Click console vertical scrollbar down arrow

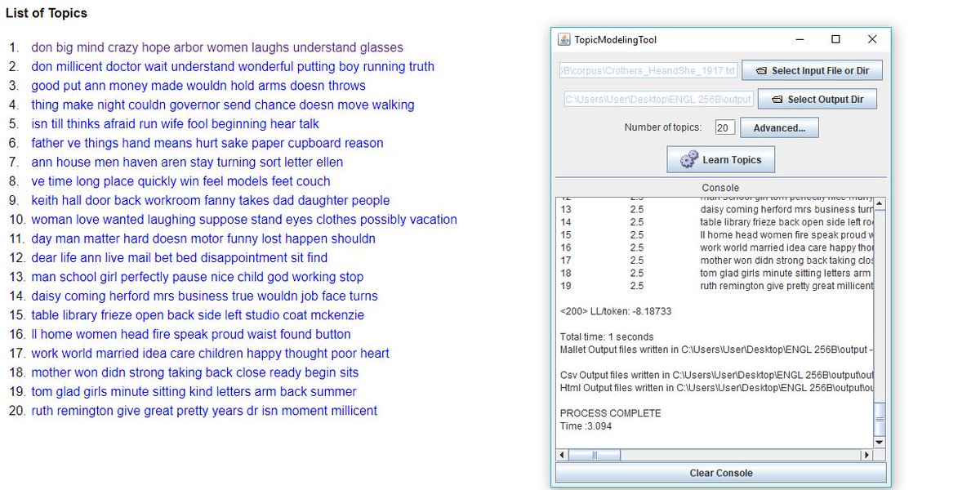pyautogui.click(x=880, y=442)
